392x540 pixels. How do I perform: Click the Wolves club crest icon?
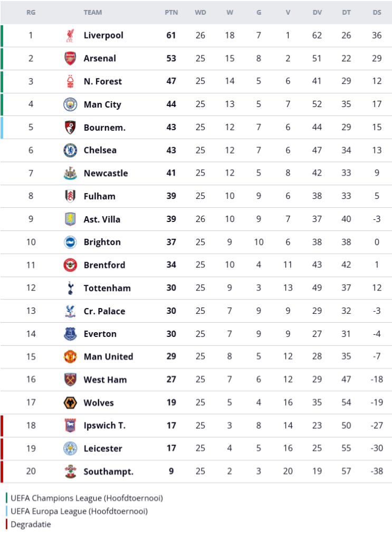pos(70,403)
